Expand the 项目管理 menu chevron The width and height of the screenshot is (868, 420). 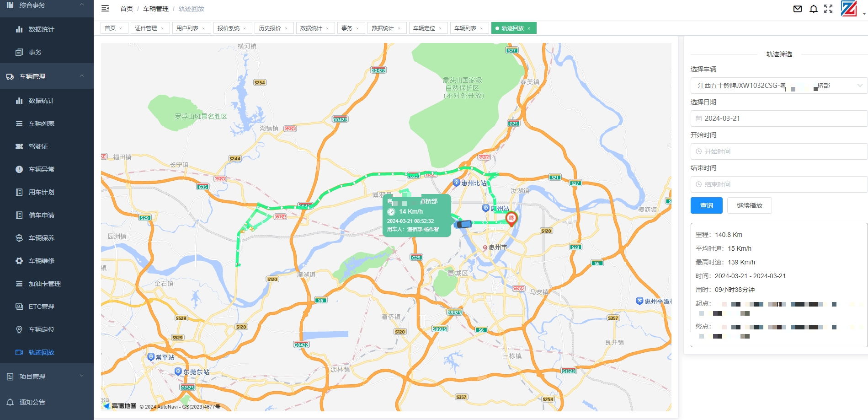pos(82,376)
